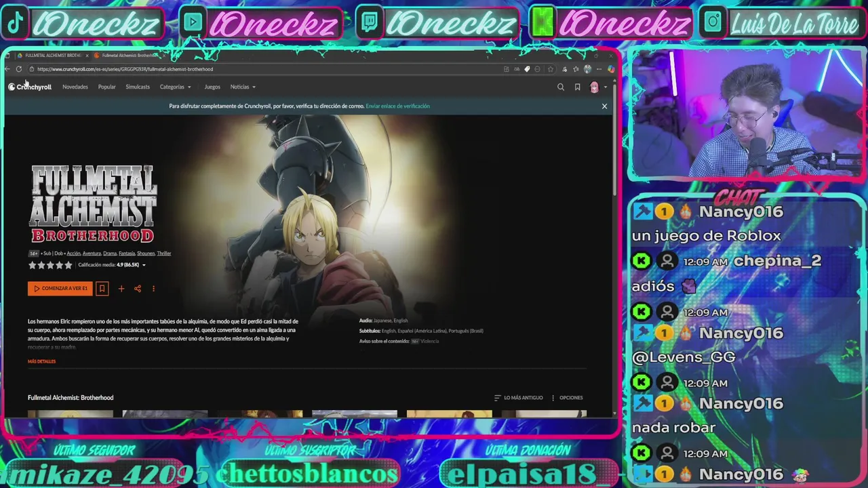Start watching episode 1 with Comenzar a ver E1
Screen dimensions: 868x488
(60, 289)
